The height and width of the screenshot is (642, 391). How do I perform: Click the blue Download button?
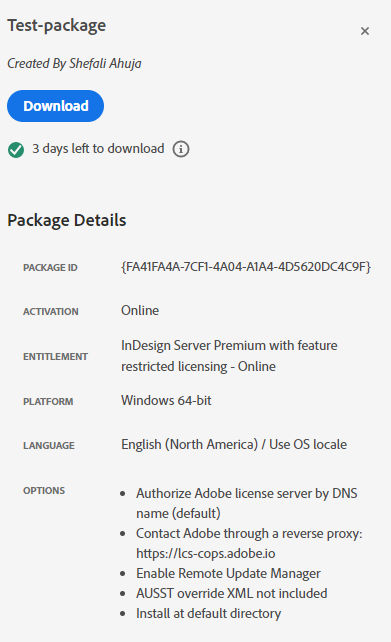coord(55,106)
